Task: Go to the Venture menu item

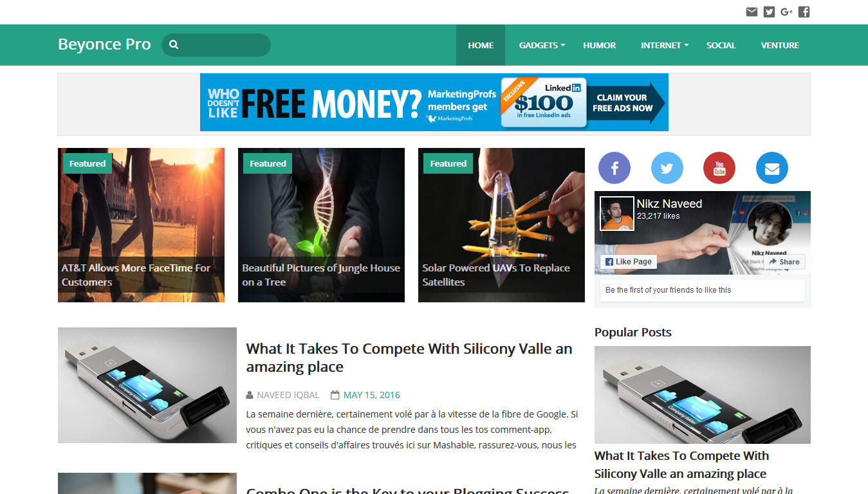Action: tap(780, 45)
